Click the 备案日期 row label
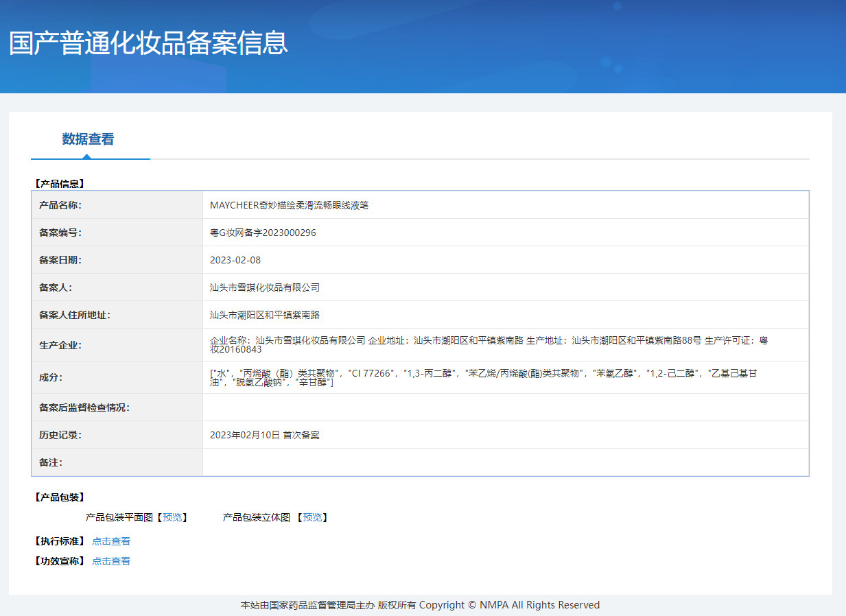The height and width of the screenshot is (616, 846). point(60,260)
